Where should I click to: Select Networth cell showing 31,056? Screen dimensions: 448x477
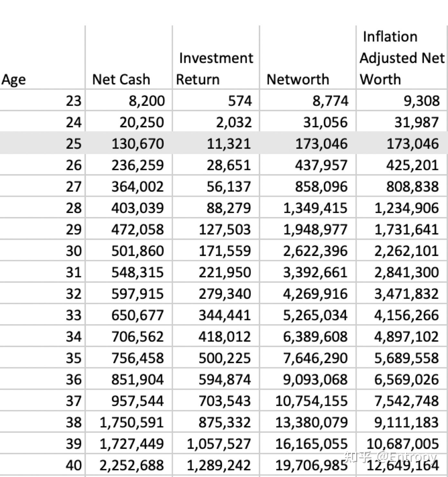[x=325, y=122]
